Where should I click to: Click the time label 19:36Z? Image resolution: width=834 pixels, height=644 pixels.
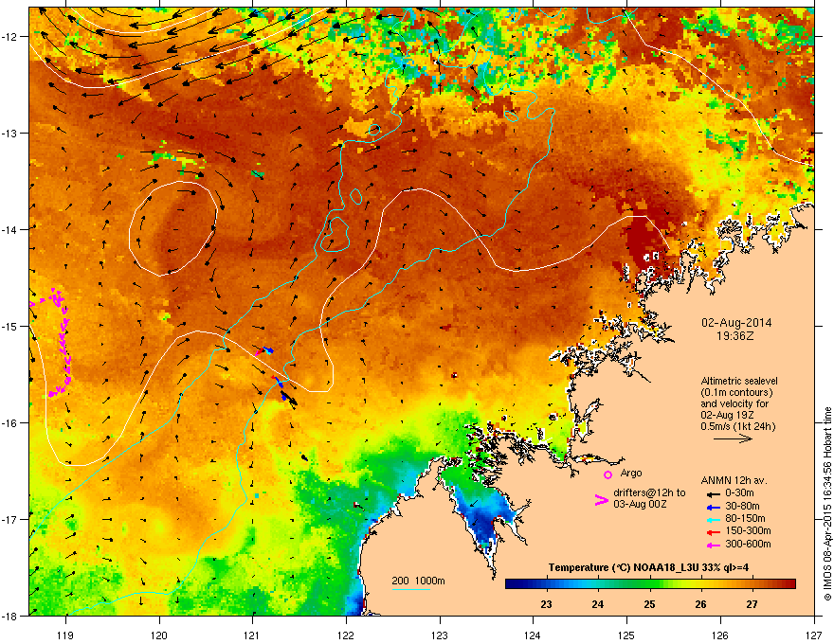735,336
